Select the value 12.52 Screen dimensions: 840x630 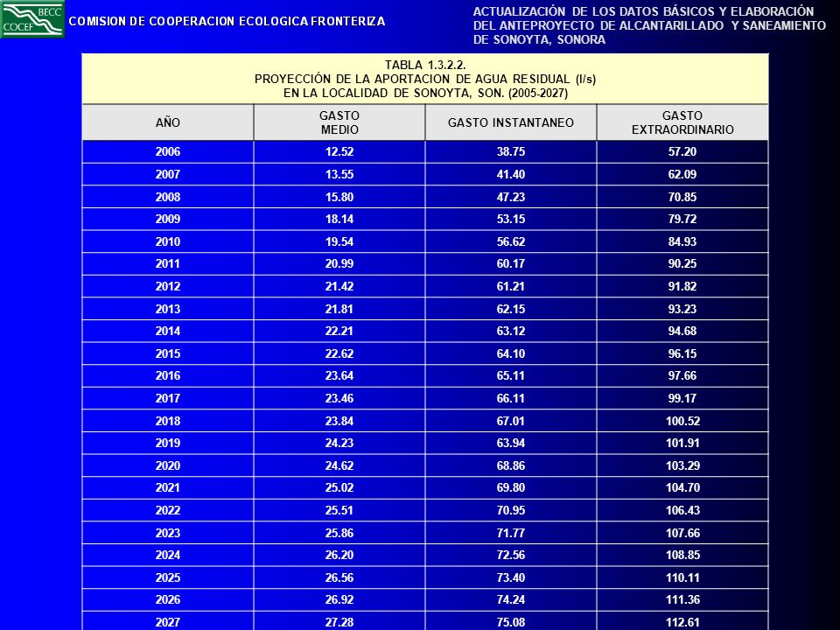point(339,151)
